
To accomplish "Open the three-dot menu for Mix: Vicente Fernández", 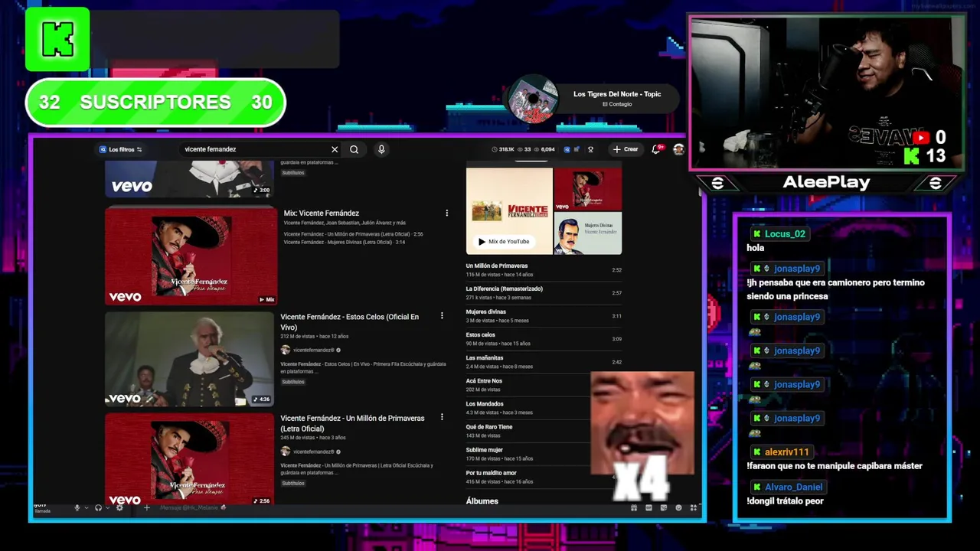I will click(446, 213).
